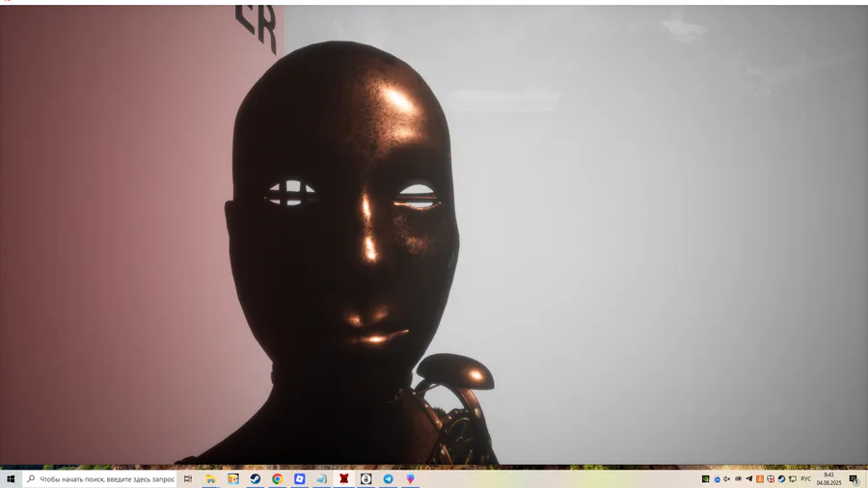Launch Google Chrome from the taskbar

[x=278, y=479]
